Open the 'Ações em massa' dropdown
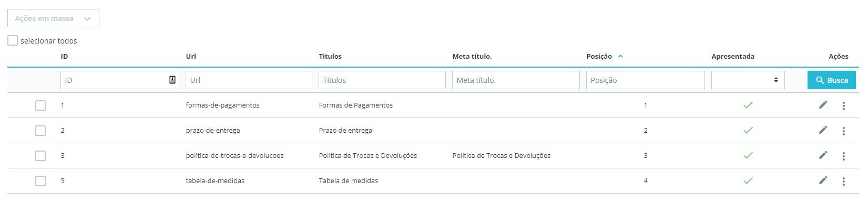The height and width of the screenshot is (213, 868). pyautogui.click(x=53, y=18)
